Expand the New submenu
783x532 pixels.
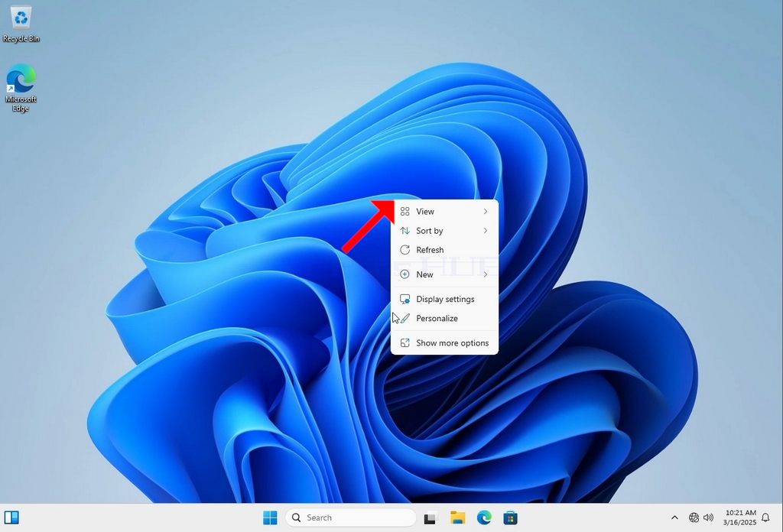pos(444,274)
